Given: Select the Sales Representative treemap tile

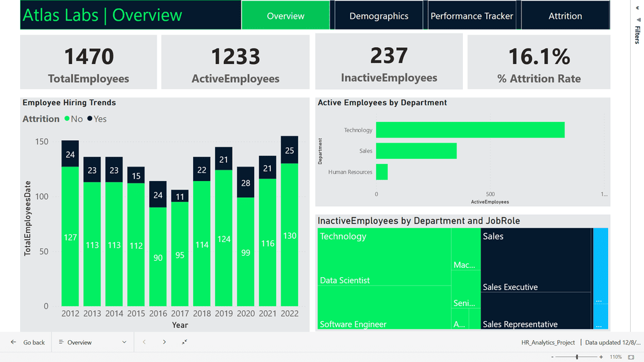Looking at the screenshot, I should tap(536, 310).
